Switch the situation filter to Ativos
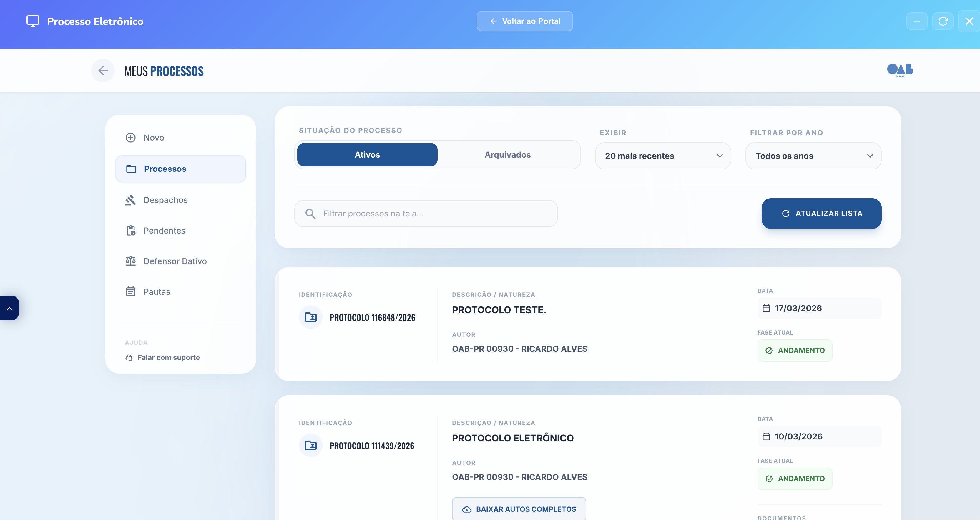This screenshot has height=520, width=980. pos(367,155)
